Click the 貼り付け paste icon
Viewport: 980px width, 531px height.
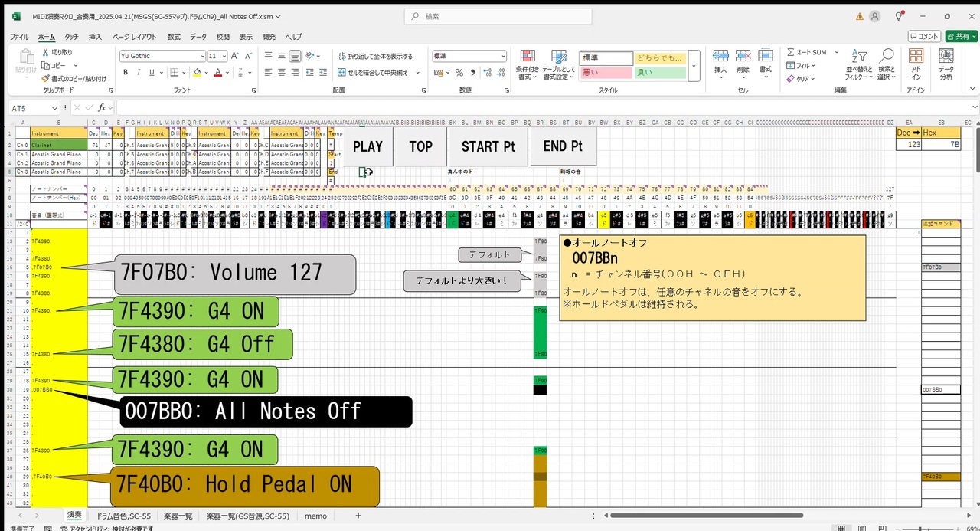tap(26, 57)
